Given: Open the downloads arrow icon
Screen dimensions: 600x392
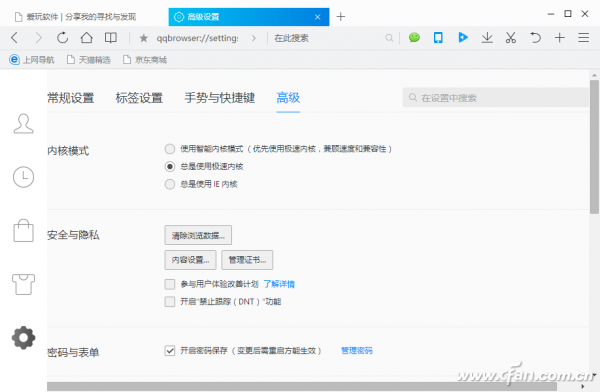Looking at the screenshot, I should click(487, 38).
